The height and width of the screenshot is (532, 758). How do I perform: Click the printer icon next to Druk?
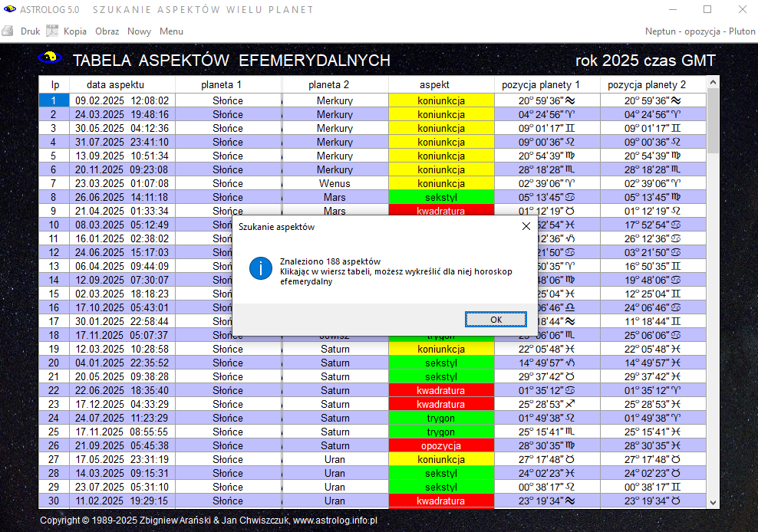coord(8,31)
